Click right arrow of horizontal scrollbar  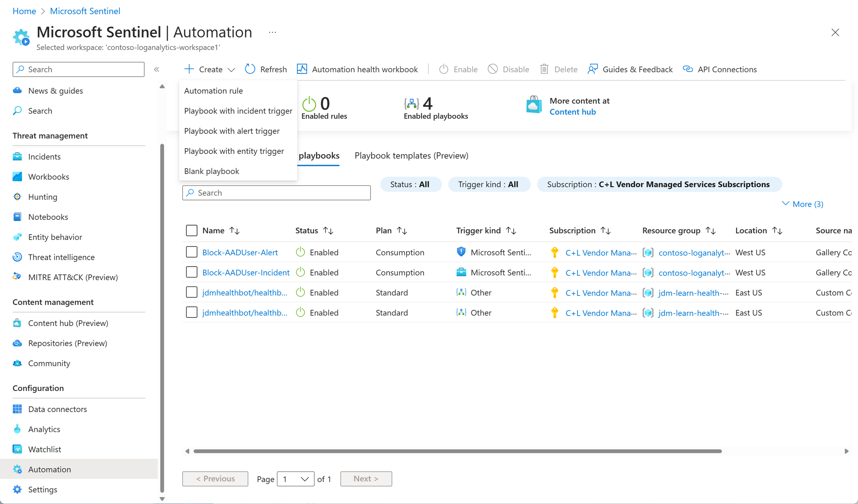pyautogui.click(x=846, y=451)
